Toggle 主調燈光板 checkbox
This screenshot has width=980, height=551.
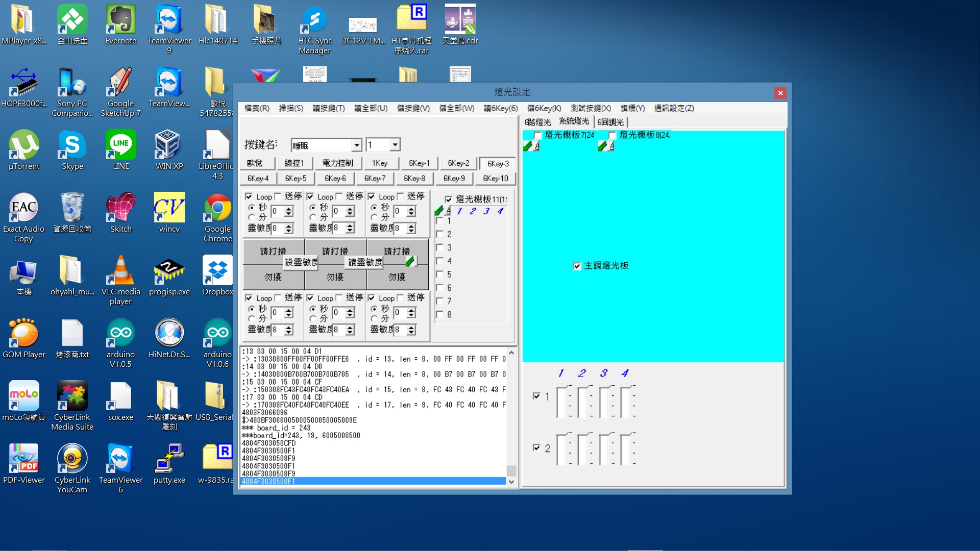click(x=577, y=266)
